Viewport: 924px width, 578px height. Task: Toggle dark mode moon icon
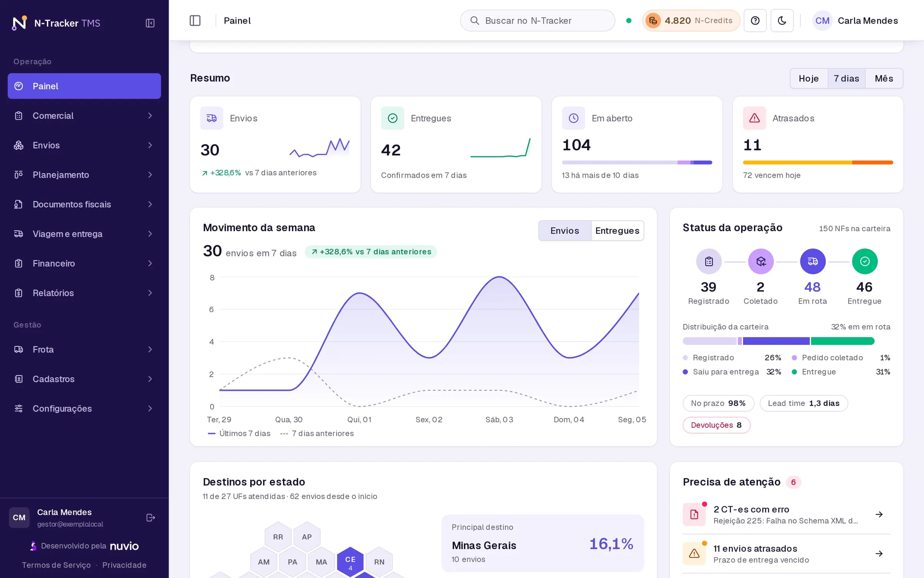(x=782, y=20)
